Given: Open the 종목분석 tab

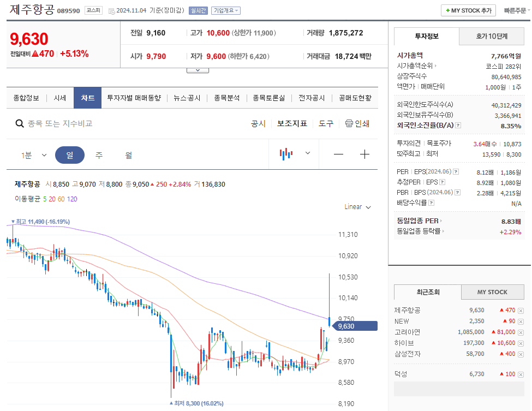Looking at the screenshot, I should point(226,98).
